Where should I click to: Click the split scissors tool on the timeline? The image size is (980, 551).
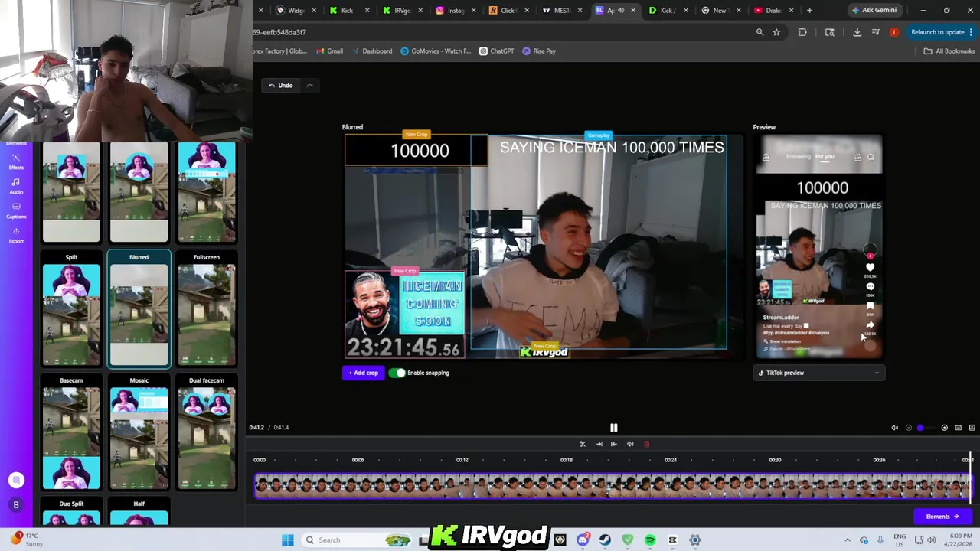pyautogui.click(x=583, y=444)
